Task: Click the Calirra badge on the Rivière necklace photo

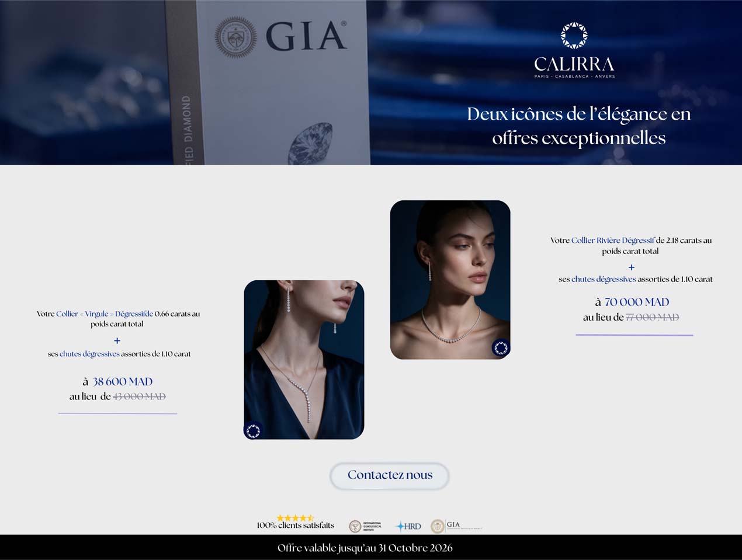Action: pos(501,348)
